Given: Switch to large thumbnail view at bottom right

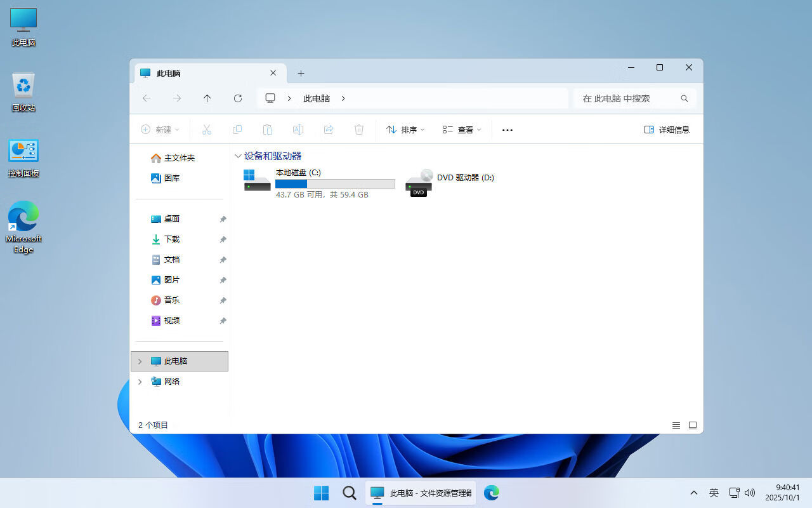Looking at the screenshot, I should pyautogui.click(x=693, y=425).
